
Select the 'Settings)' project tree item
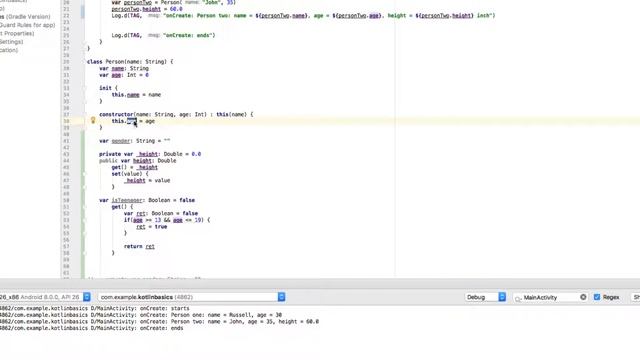(x=11, y=42)
